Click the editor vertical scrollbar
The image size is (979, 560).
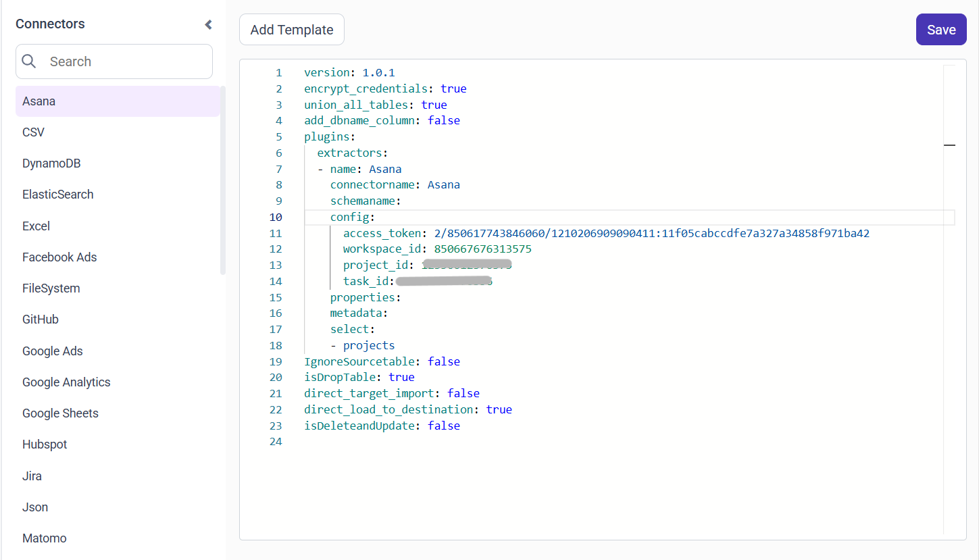950,145
